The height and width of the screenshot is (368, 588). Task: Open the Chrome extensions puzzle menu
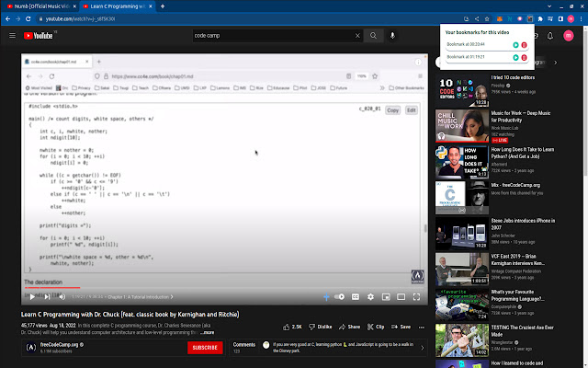click(540, 18)
